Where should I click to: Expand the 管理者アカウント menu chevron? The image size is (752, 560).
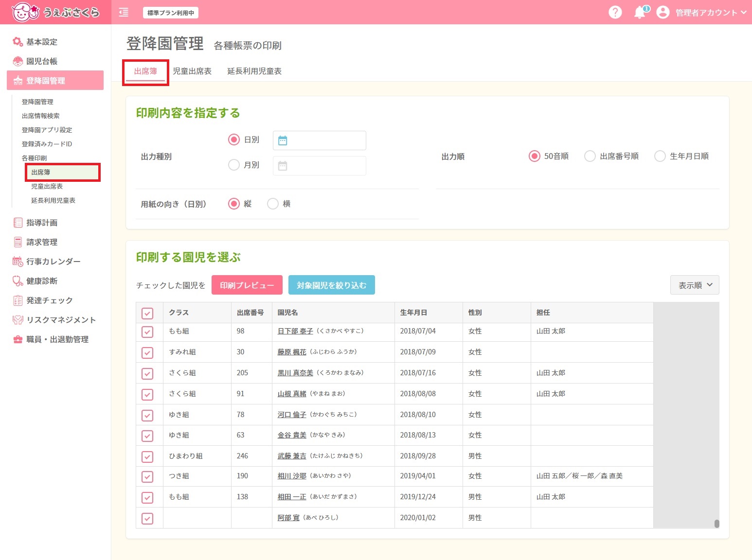click(743, 12)
